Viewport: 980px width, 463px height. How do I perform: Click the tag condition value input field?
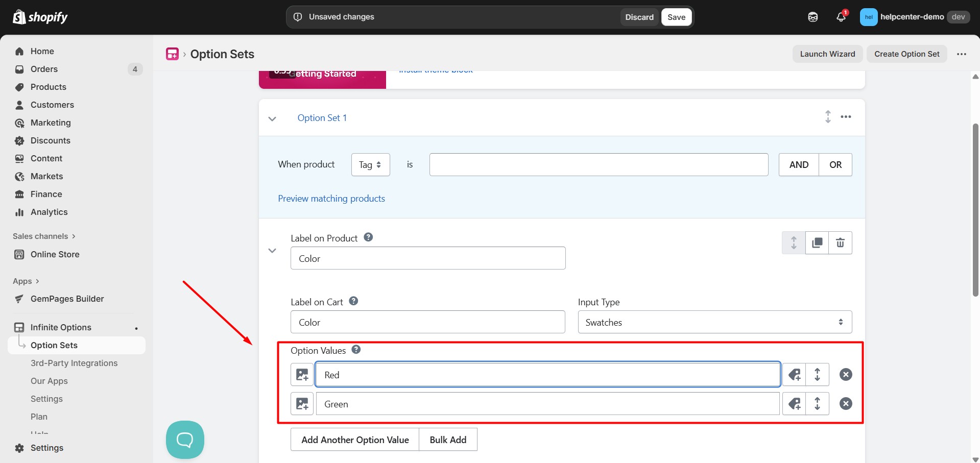598,164
